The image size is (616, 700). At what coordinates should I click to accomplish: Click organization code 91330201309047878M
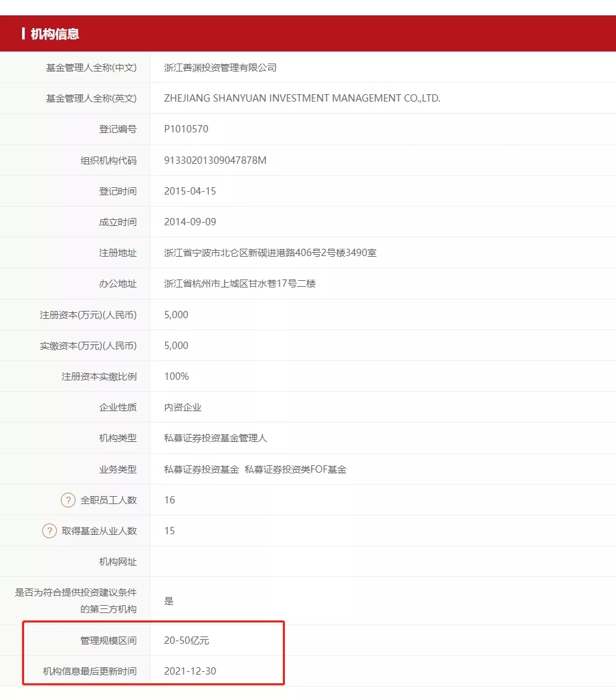click(215, 160)
